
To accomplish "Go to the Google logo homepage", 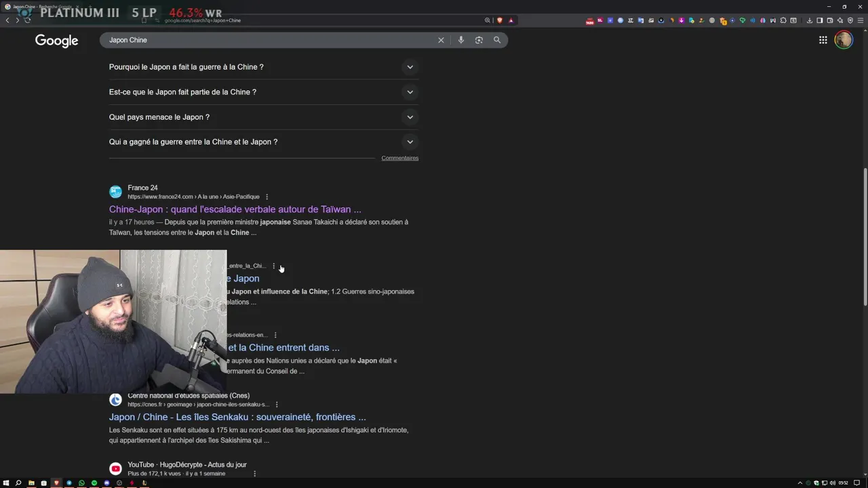I will pyautogui.click(x=57, y=41).
